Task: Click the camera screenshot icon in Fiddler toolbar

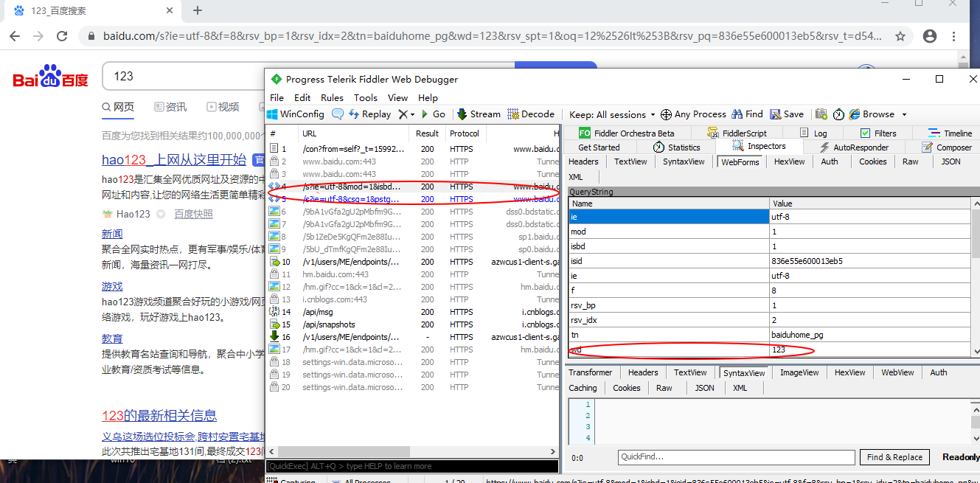Action: click(x=820, y=114)
